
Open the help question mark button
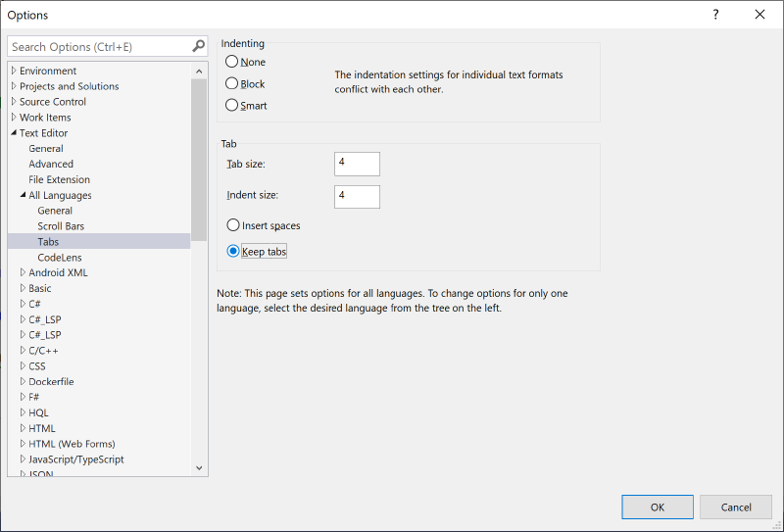click(715, 15)
